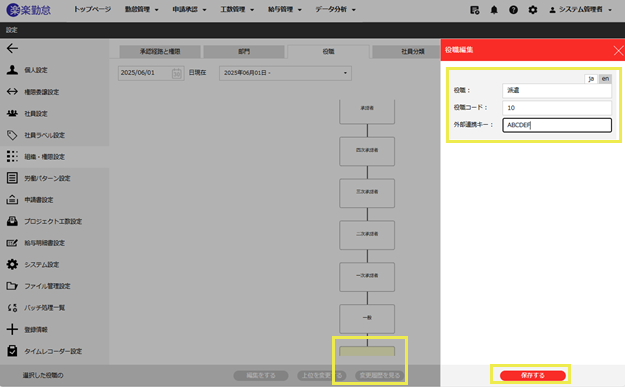This screenshot has width=625, height=387.
Task: Open 個人設定 person icon
Action: tap(12, 70)
